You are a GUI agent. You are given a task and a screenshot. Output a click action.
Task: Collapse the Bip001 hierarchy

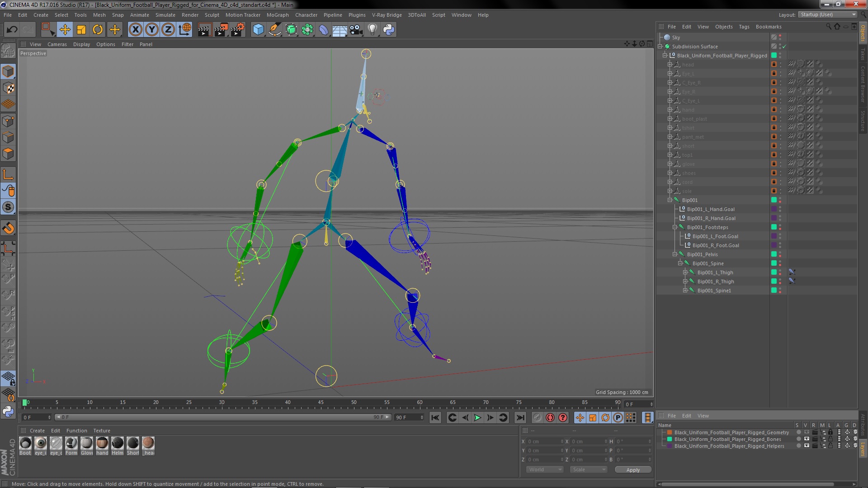click(x=670, y=200)
